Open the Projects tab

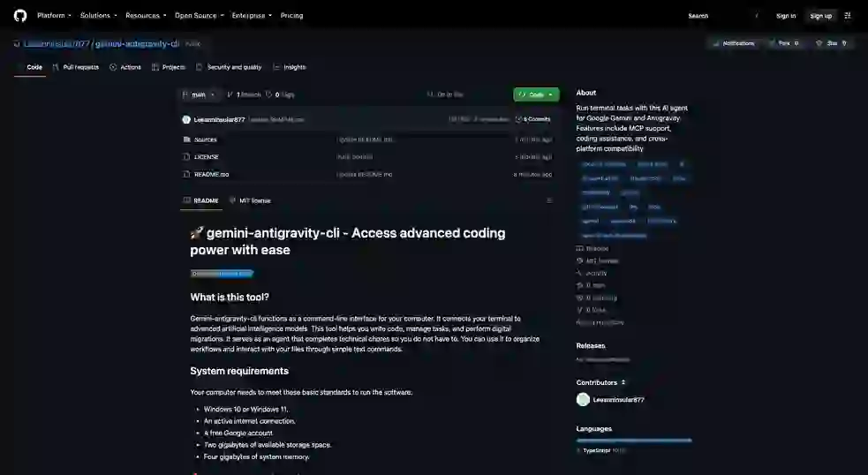coord(169,67)
